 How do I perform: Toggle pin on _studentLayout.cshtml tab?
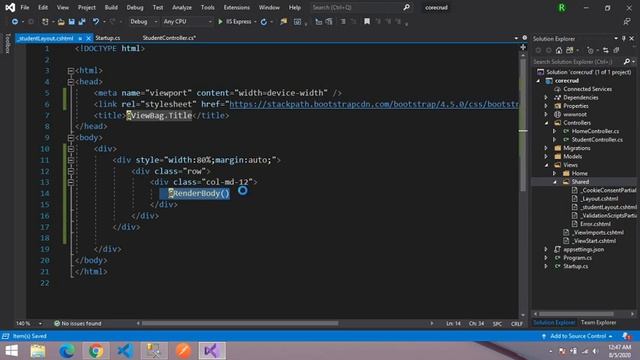[x=80, y=38]
